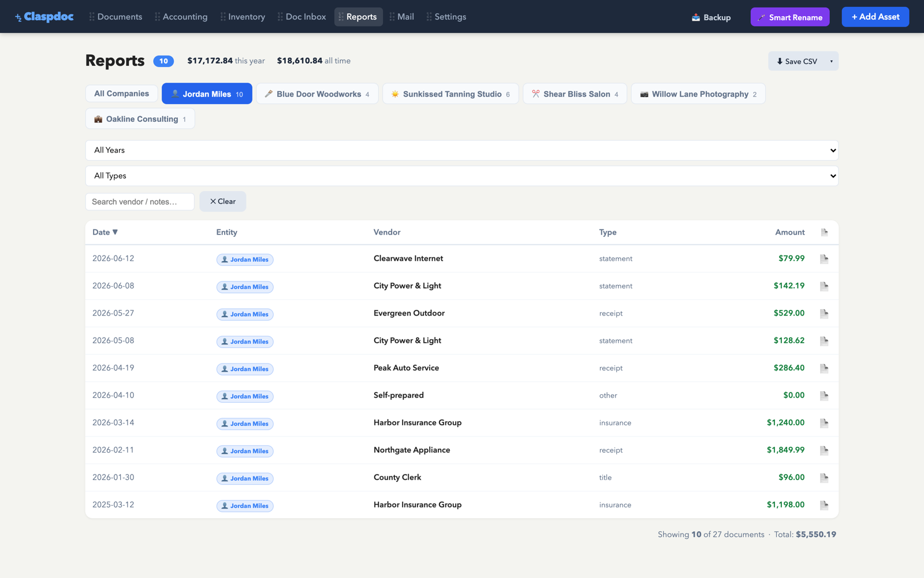Click the $18,610.84 all time figure
The width and height of the screenshot is (924, 578).
pos(314,61)
